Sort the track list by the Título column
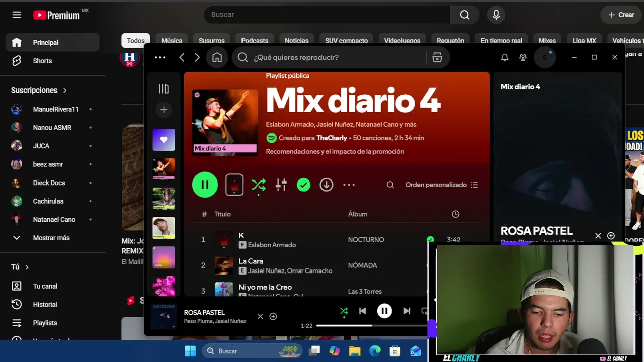Screen dimensions: 644x362 222,214
